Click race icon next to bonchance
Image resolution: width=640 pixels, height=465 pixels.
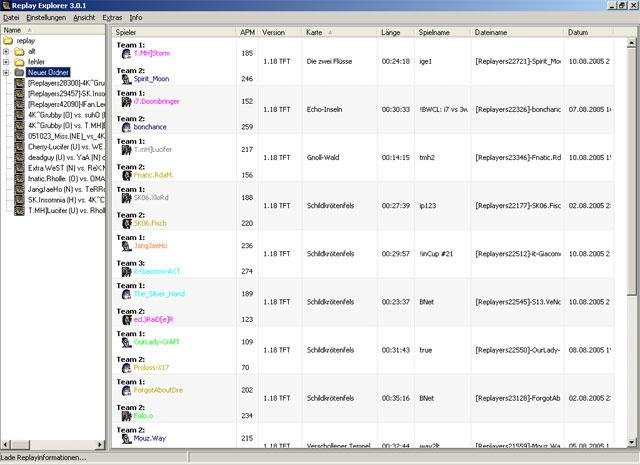(x=127, y=127)
